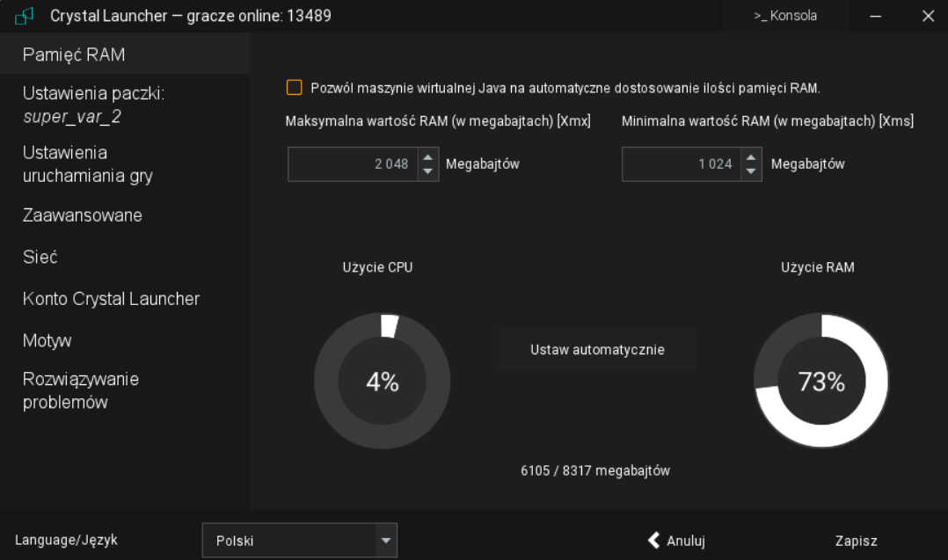
Task: Open the Konsola console button
Action: 785,16
